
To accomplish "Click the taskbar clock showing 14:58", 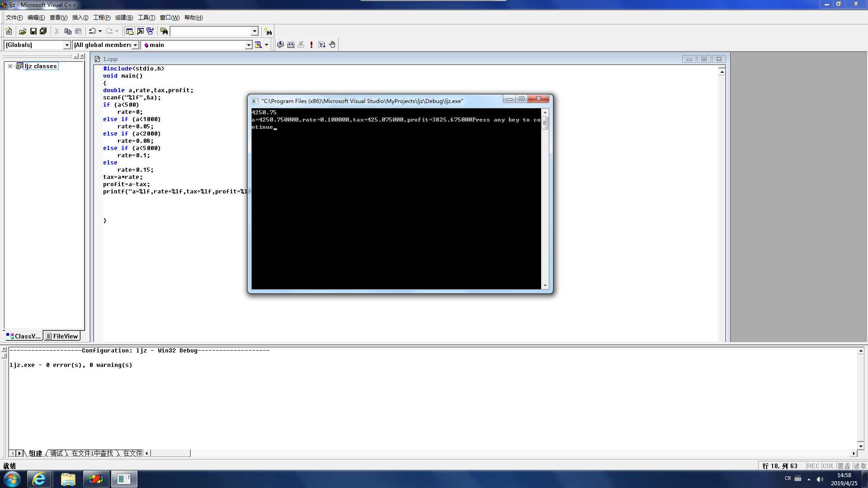I will (844, 479).
